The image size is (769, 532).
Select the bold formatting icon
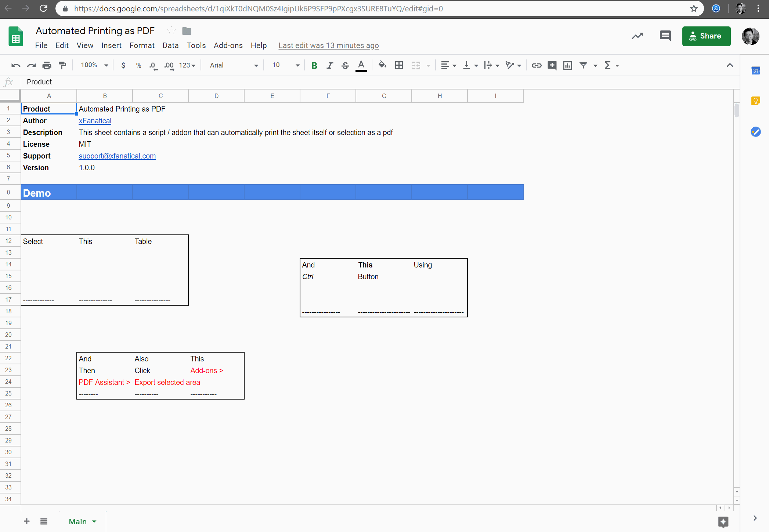coord(314,65)
